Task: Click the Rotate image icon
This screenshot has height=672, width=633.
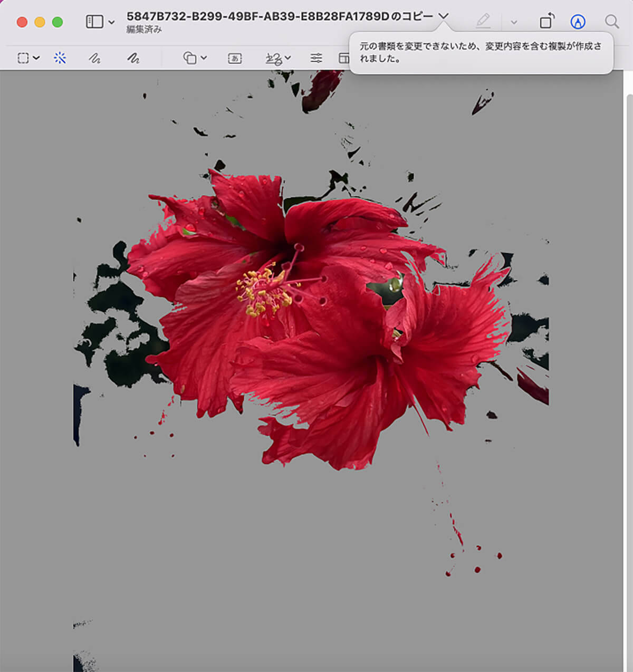Action: 546,21
